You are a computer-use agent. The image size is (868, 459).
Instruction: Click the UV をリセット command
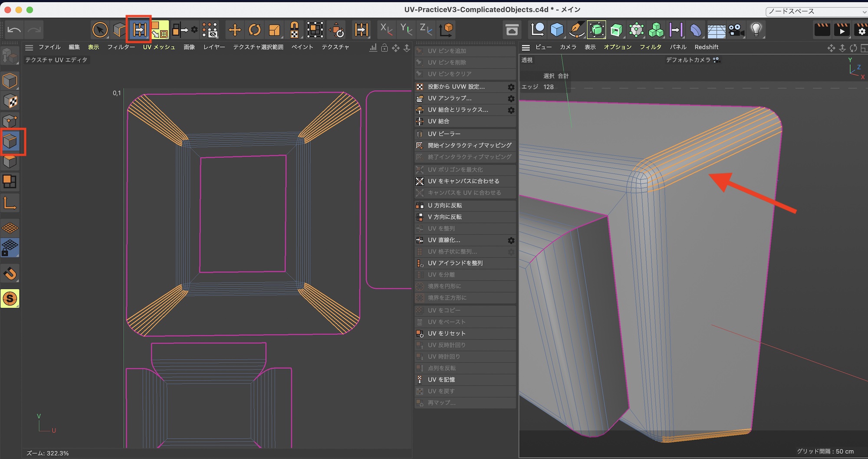click(x=446, y=334)
